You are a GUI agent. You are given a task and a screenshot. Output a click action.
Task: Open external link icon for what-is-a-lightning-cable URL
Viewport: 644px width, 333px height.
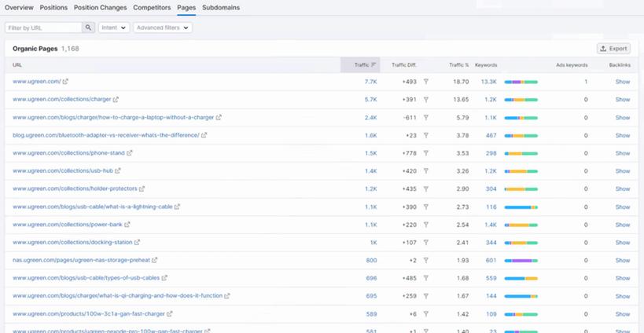pos(177,207)
